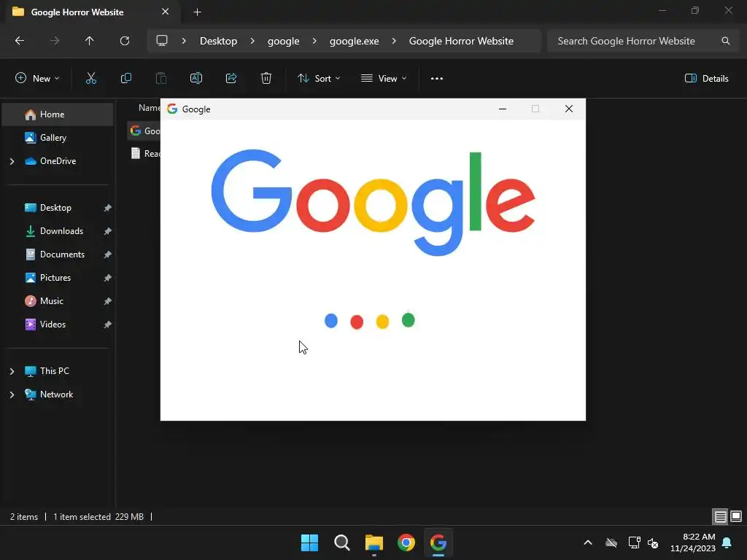Click Google Horror Website breadcrumb
Image resolution: width=747 pixels, height=560 pixels.
pos(461,41)
